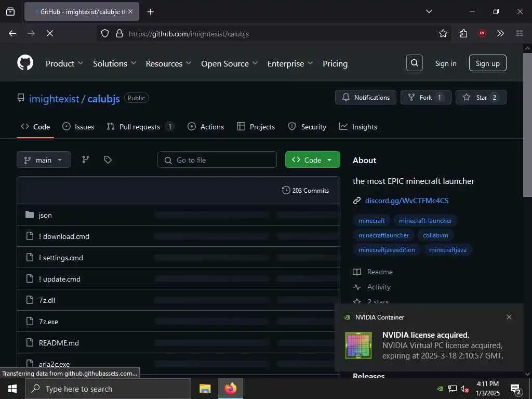Screen dimensions: 532x399
Task: Open the 203 Commits history
Action: 305,190
